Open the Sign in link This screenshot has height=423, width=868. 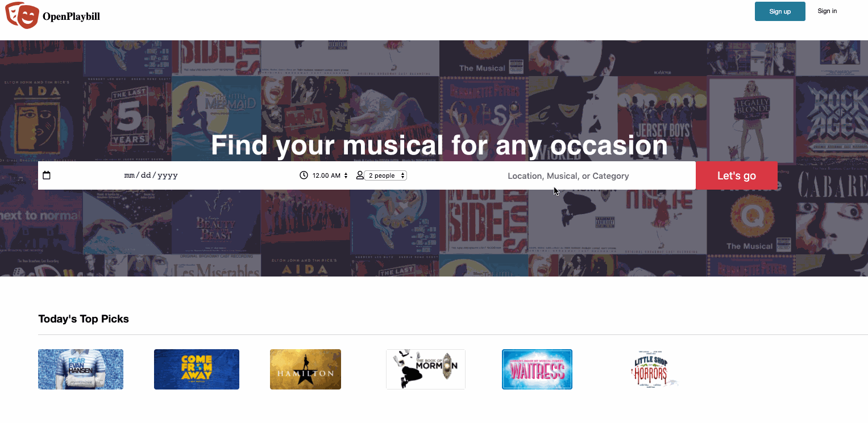(827, 11)
